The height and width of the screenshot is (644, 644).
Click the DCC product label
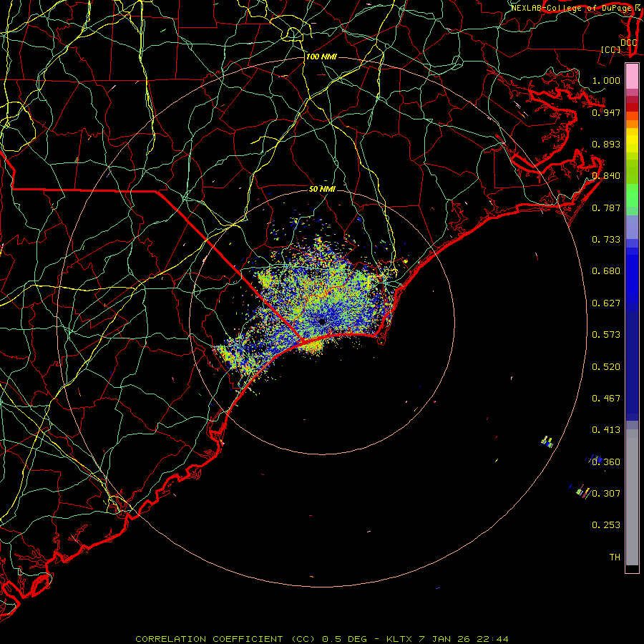point(629,42)
